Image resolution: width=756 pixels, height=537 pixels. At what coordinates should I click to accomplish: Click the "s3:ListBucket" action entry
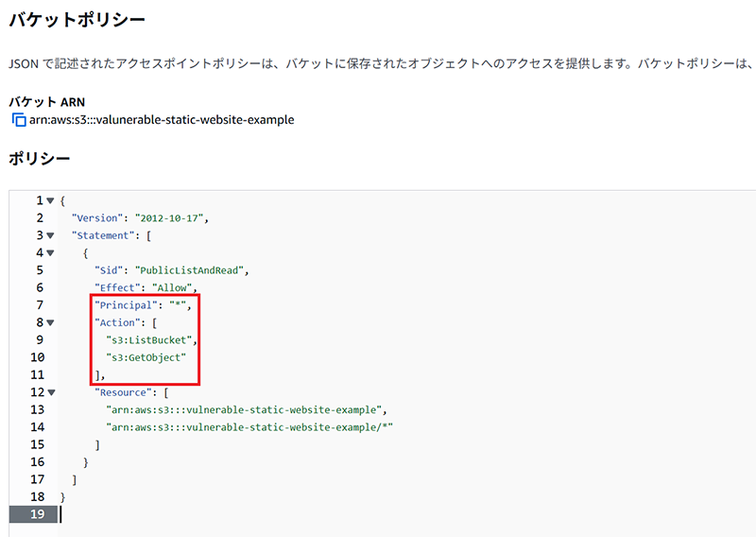click(151, 340)
